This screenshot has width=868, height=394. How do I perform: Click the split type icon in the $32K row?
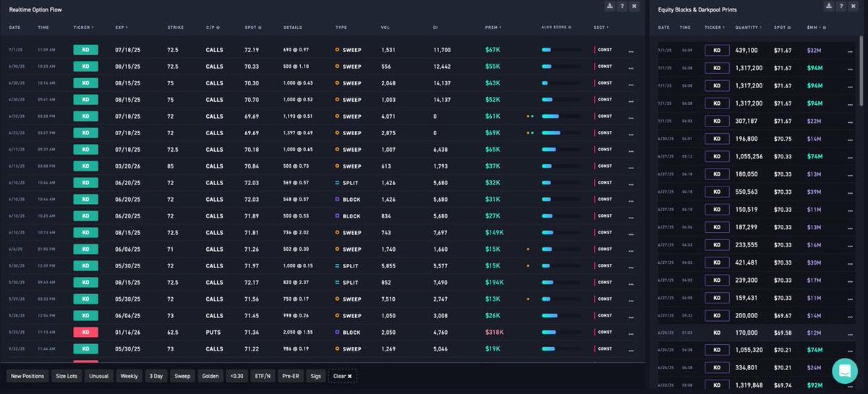[x=337, y=183]
